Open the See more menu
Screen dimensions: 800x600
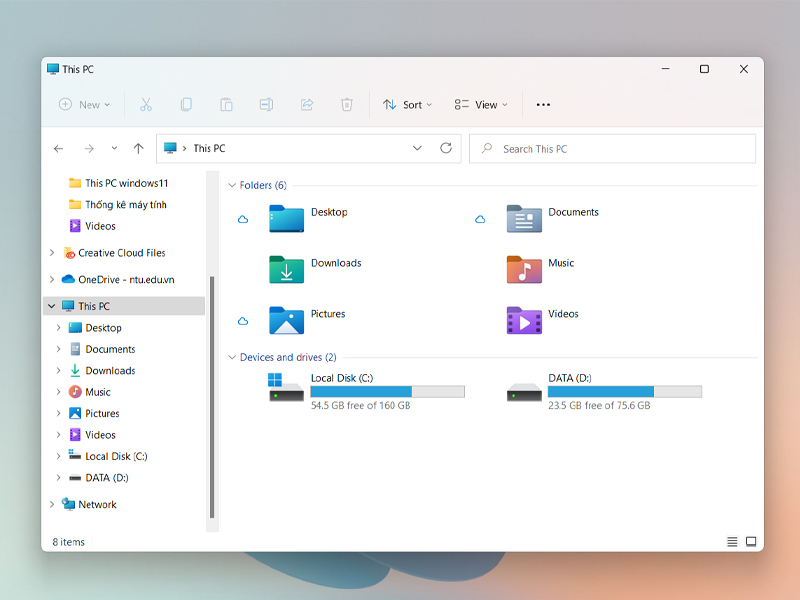point(543,104)
